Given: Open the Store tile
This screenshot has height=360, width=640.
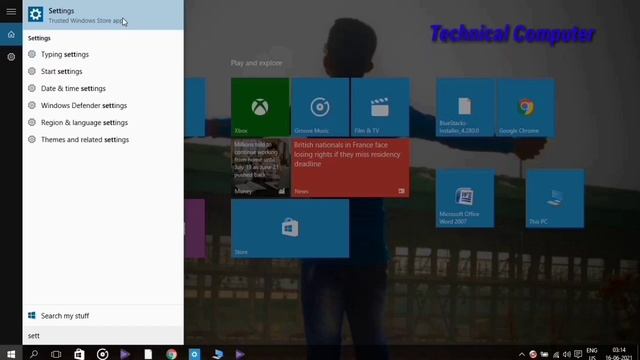Looking at the screenshot, I should (290, 228).
